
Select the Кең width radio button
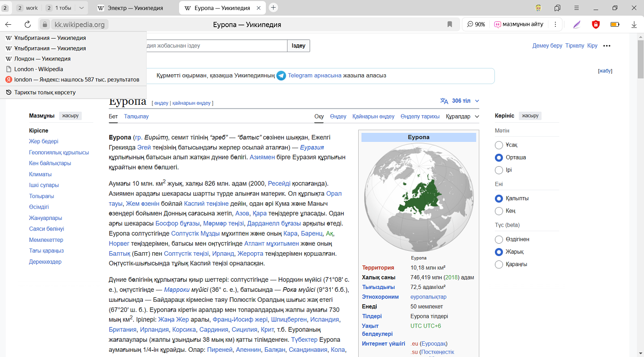point(499,211)
